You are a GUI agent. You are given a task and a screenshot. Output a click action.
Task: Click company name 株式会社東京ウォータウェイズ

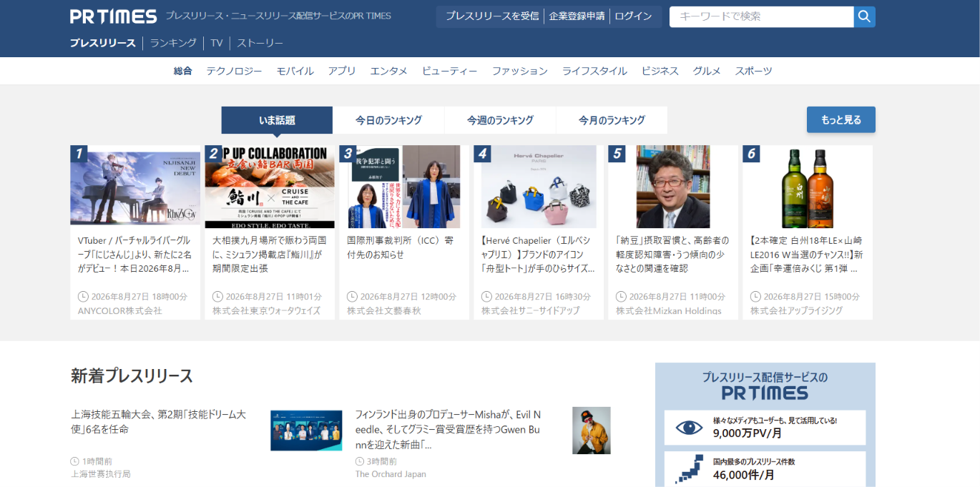coord(266,310)
